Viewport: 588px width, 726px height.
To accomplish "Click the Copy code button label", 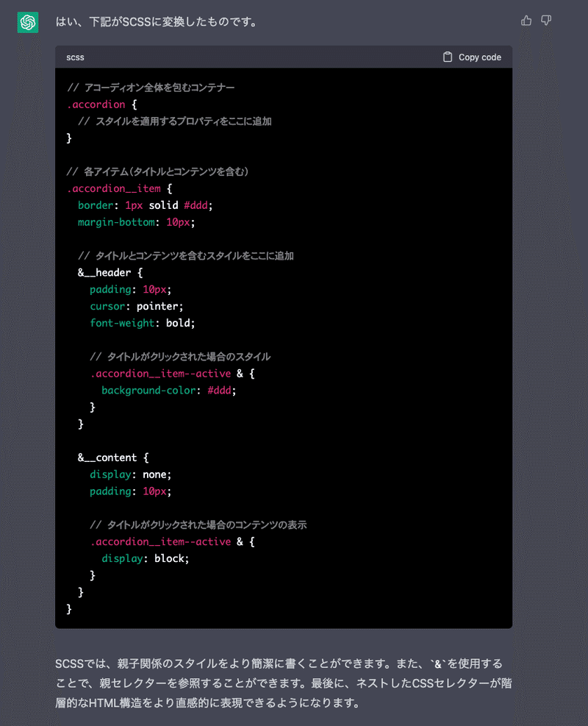I will pos(480,57).
